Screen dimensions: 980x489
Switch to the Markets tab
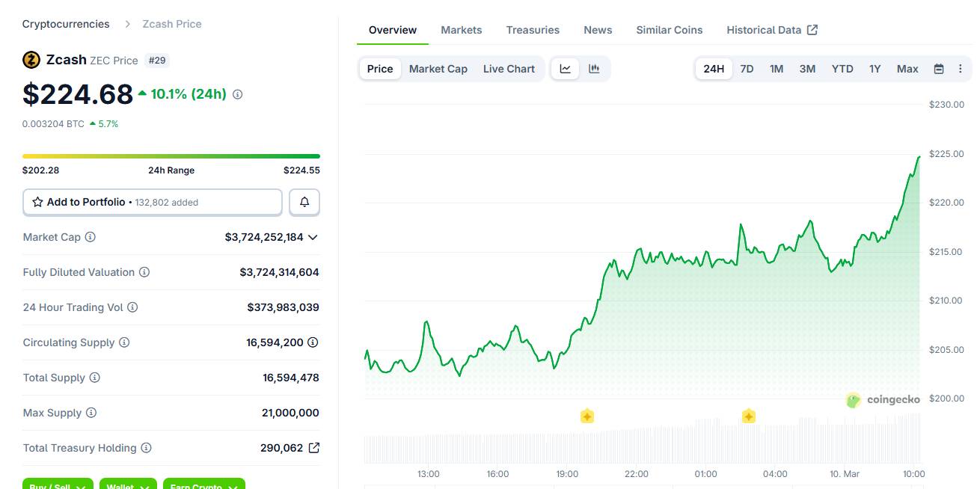[x=461, y=30]
